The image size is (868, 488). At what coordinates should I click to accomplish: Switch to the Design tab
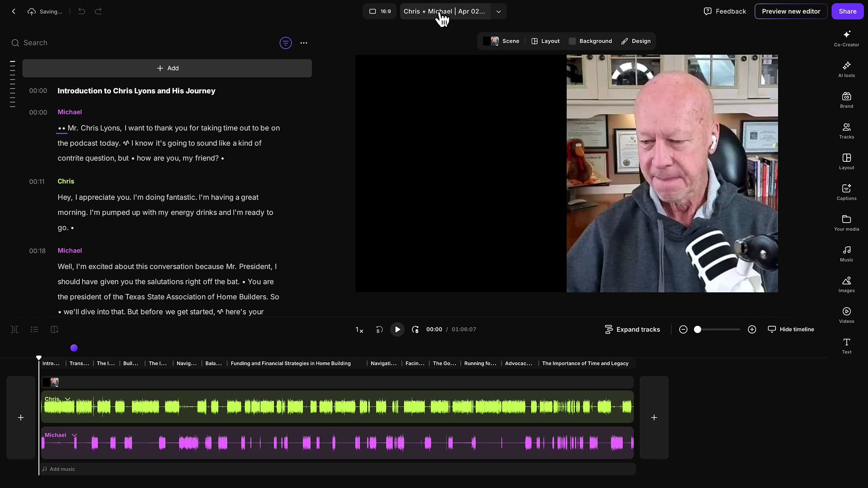(x=636, y=41)
